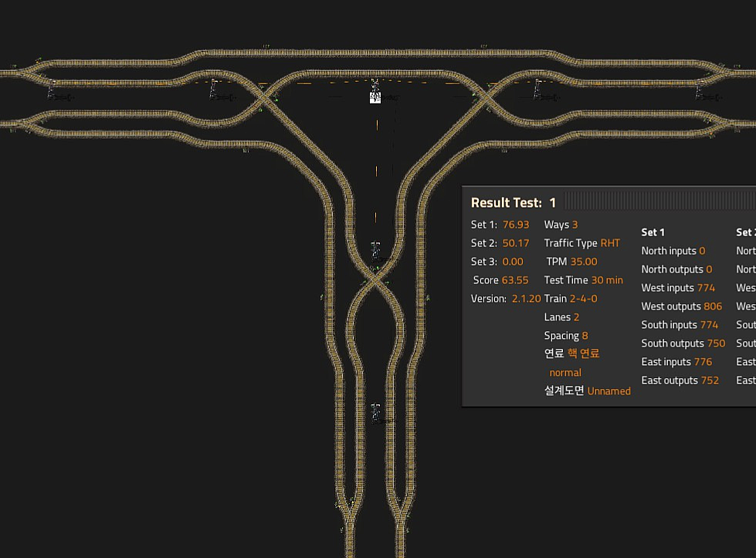756x558 pixels.
Task: Click the left diagonal rail crossing near top
Action: point(267,97)
